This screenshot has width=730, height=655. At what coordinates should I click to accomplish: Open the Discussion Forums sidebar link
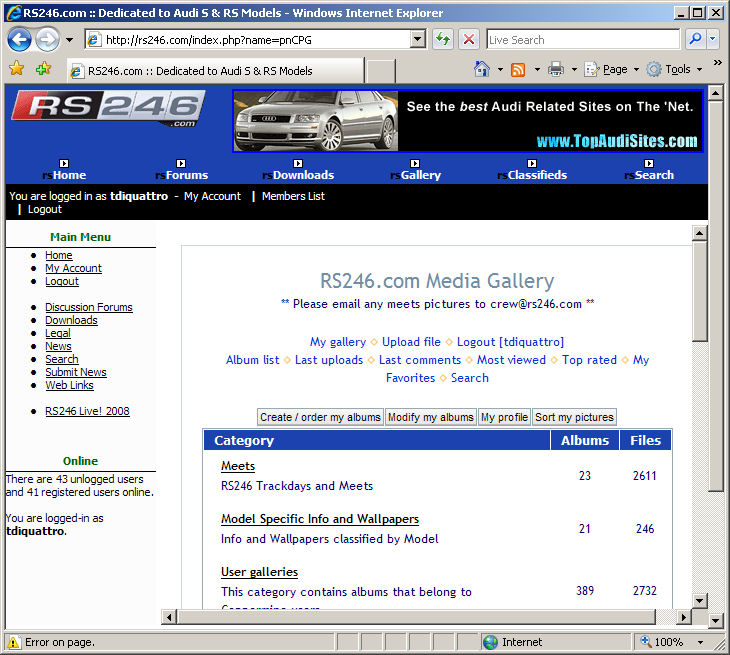pyautogui.click(x=88, y=307)
